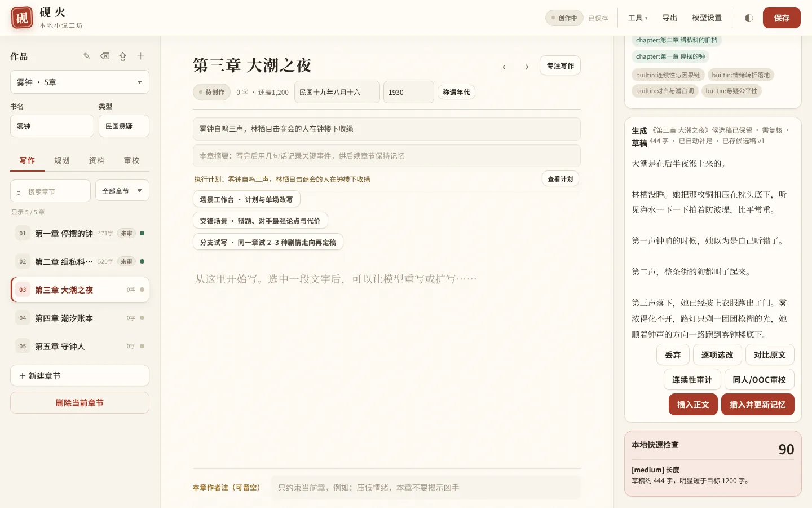Click the 搜索章节 search field
This screenshot has height=508, width=812.
(50, 191)
